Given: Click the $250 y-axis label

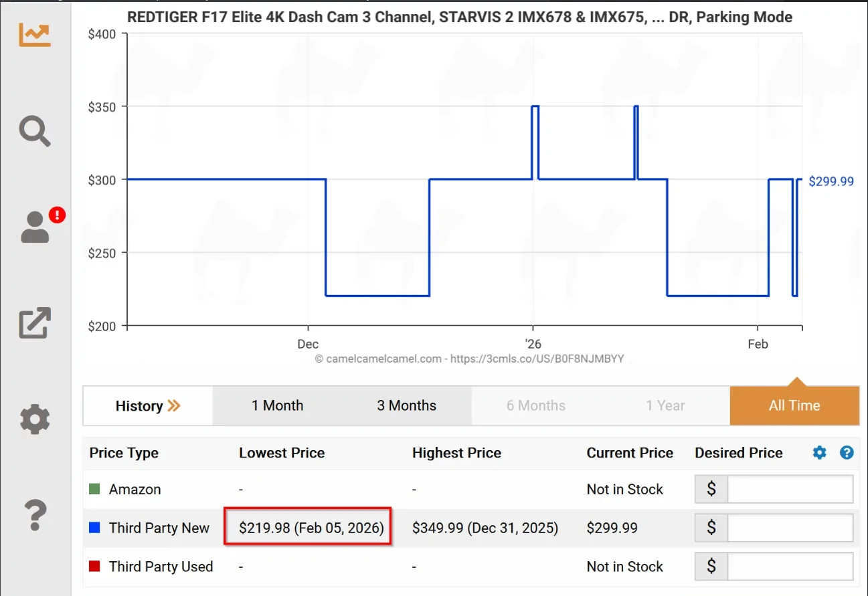Looking at the screenshot, I should pos(102,253).
